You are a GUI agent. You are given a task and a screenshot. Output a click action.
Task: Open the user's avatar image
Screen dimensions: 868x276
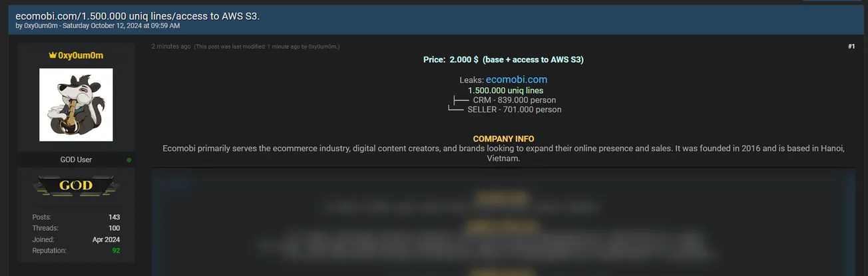(x=76, y=104)
